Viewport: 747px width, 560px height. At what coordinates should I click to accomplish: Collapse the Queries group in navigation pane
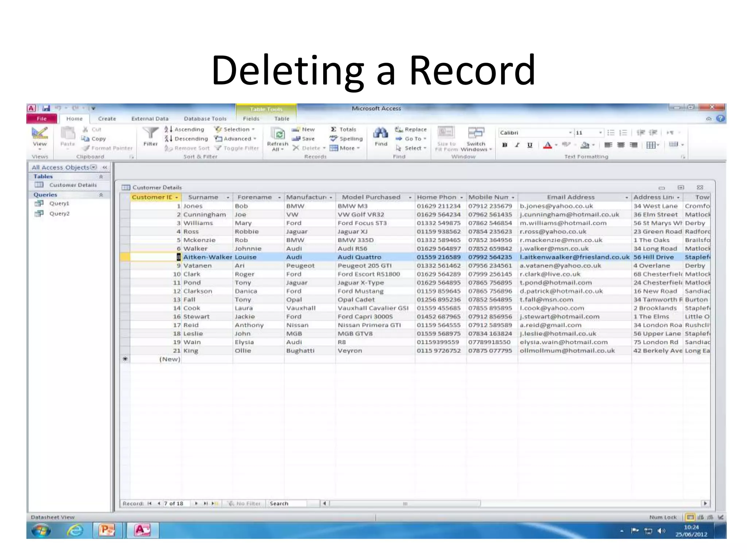click(x=101, y=195)
